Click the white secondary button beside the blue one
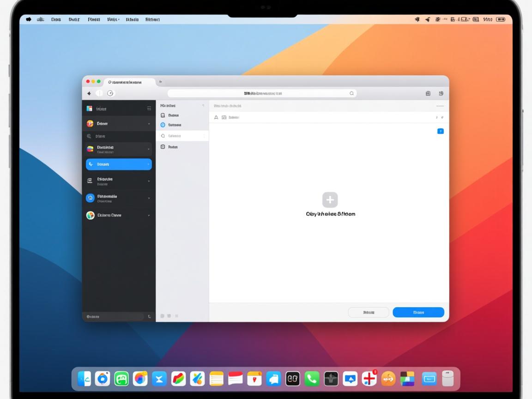Image resolution: width=532 pixels, height=399 pixels. 368,312
